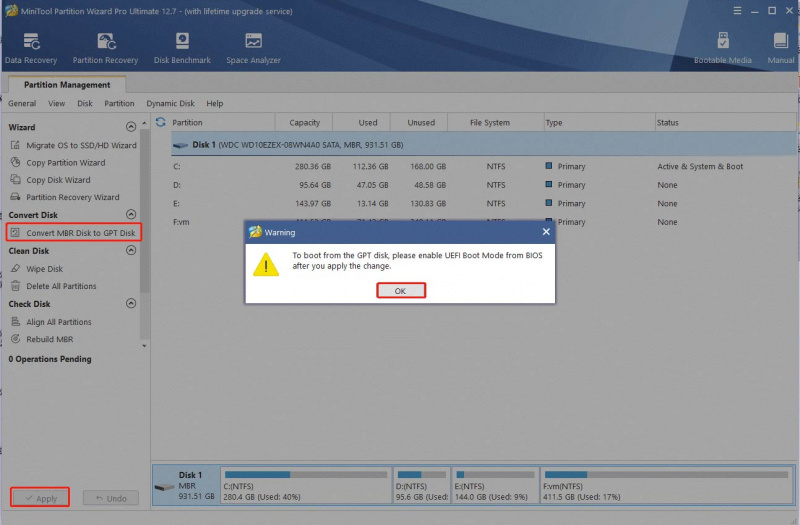Click the sidebar scroll up arrow
Screen dimensions: 800x525
(x=144, y=123)
